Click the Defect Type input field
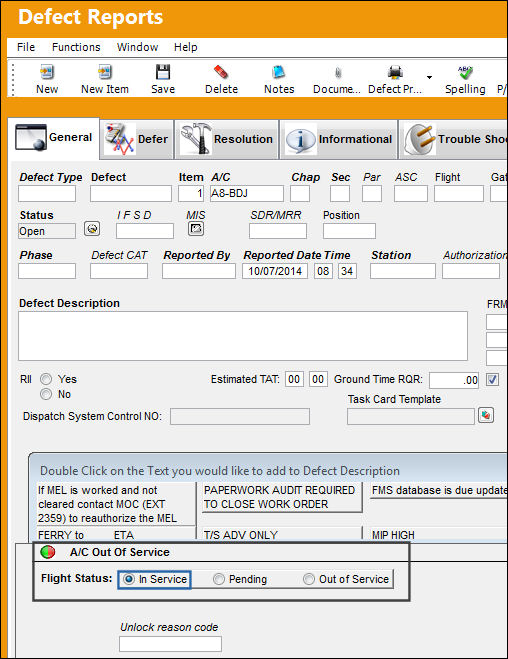The image size is (508, 659). (47, 194)
